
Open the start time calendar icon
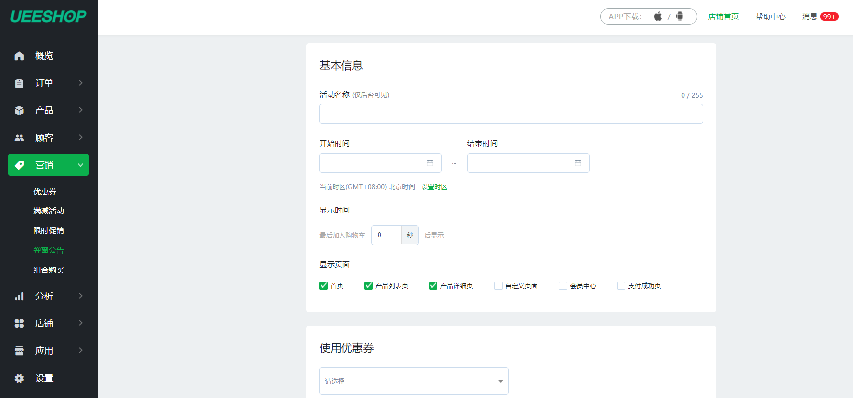tap(430, 163)
